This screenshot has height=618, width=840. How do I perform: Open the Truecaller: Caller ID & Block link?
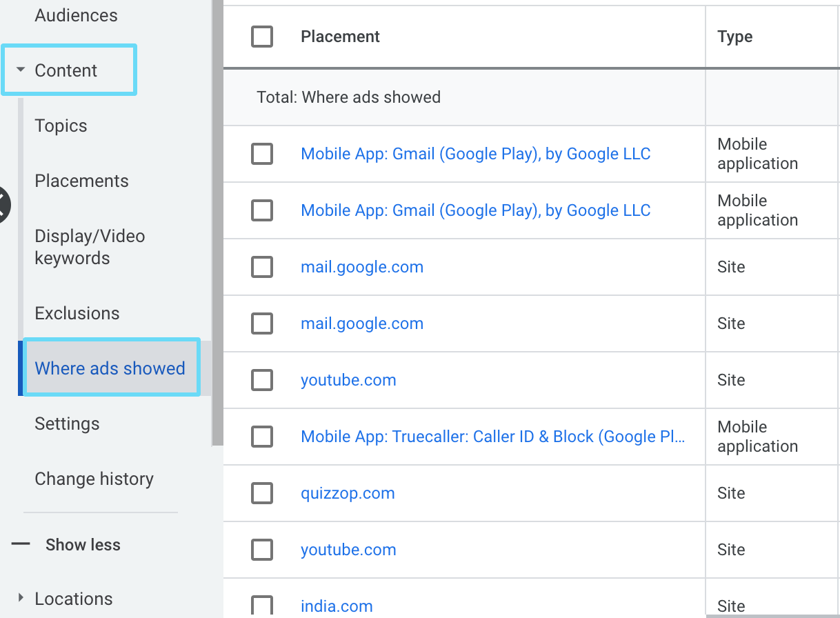(x=493, y=437)
